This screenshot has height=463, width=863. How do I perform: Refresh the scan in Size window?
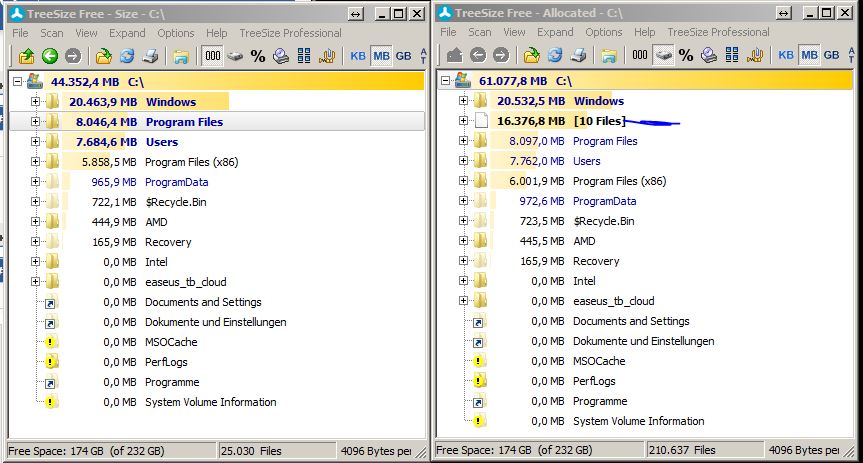point(127,56)
